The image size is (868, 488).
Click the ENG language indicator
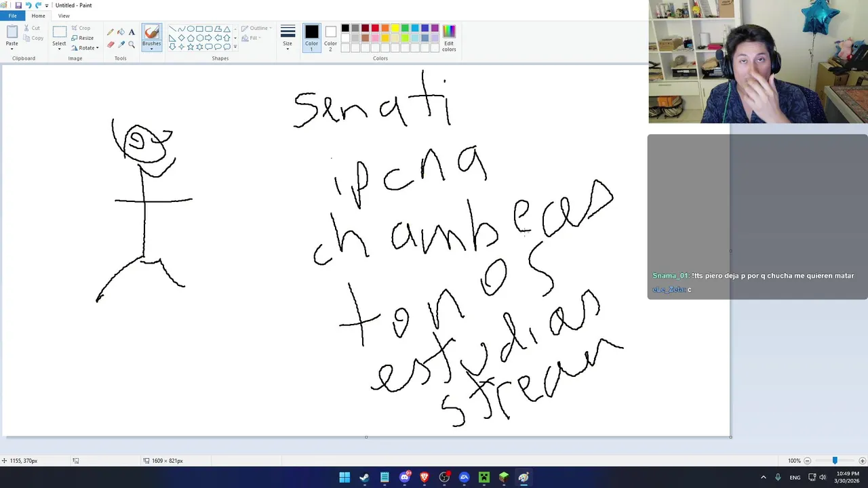[795, 478]
